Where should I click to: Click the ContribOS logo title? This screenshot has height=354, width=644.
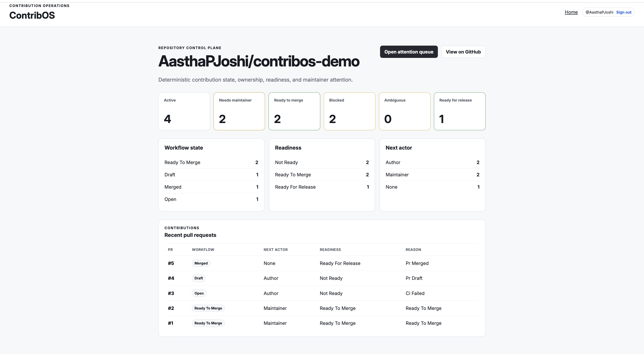pos(32,15)
